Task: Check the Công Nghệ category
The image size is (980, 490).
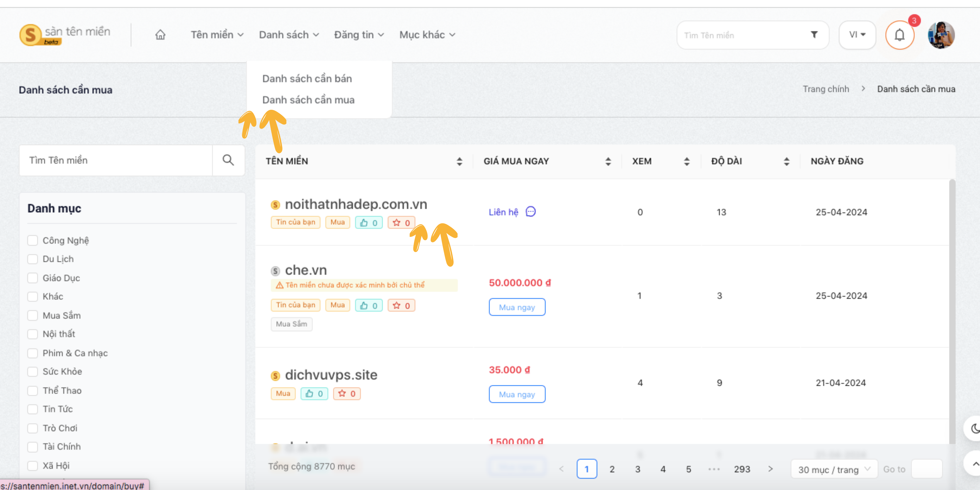Action: 33,240
